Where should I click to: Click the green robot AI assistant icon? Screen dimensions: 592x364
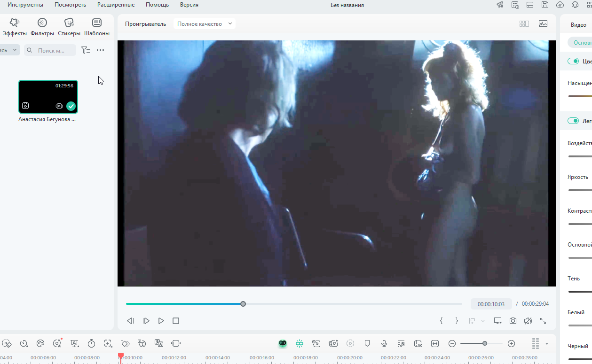(x=283, y=343)
